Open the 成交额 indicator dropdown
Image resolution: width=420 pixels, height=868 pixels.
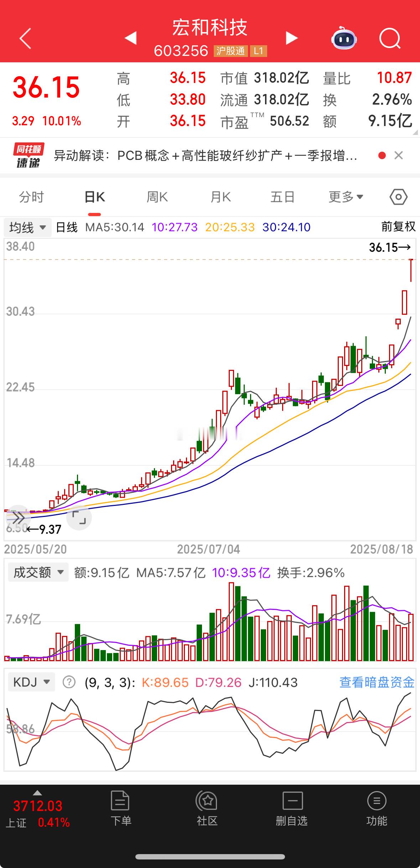point(38,572)
